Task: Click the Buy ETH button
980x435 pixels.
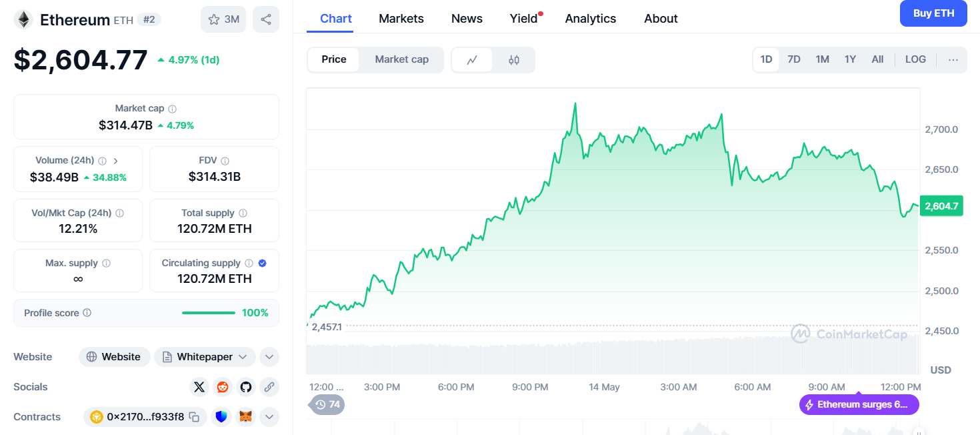Action: pos(933,13)
